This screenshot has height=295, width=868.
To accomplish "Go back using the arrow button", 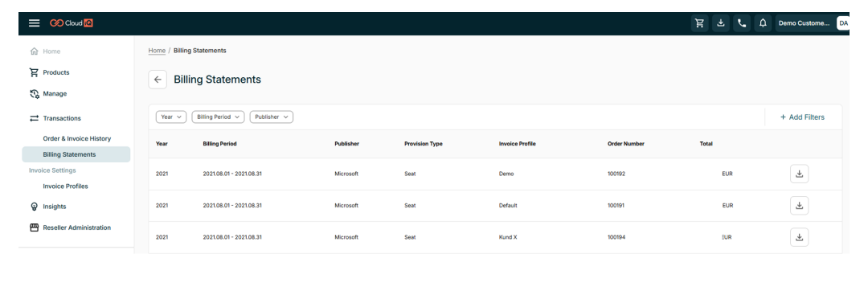I will point(158,80).
